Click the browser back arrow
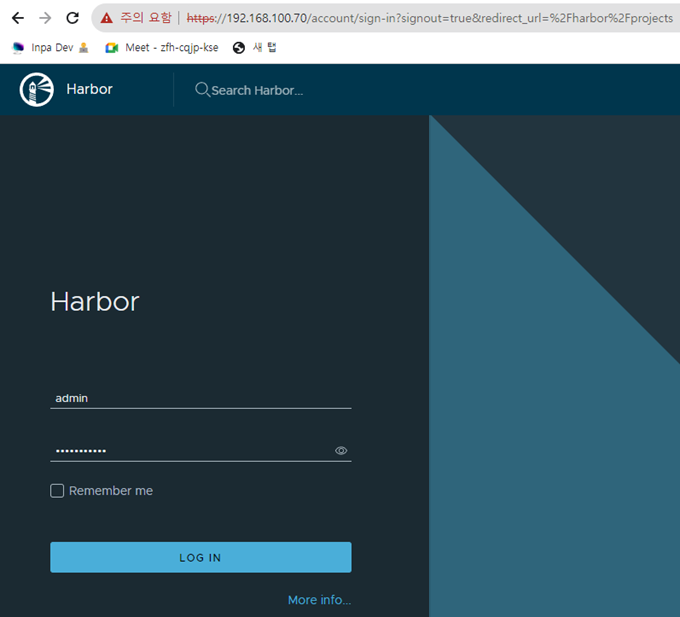Image resolution: width=680 pixels, height=617 pixels. 18,18
